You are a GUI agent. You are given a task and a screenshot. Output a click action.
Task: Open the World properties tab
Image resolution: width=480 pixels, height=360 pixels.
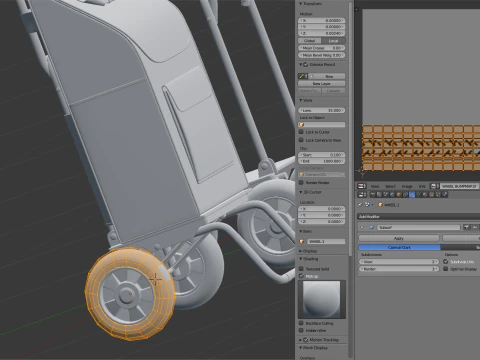[392, 194]
